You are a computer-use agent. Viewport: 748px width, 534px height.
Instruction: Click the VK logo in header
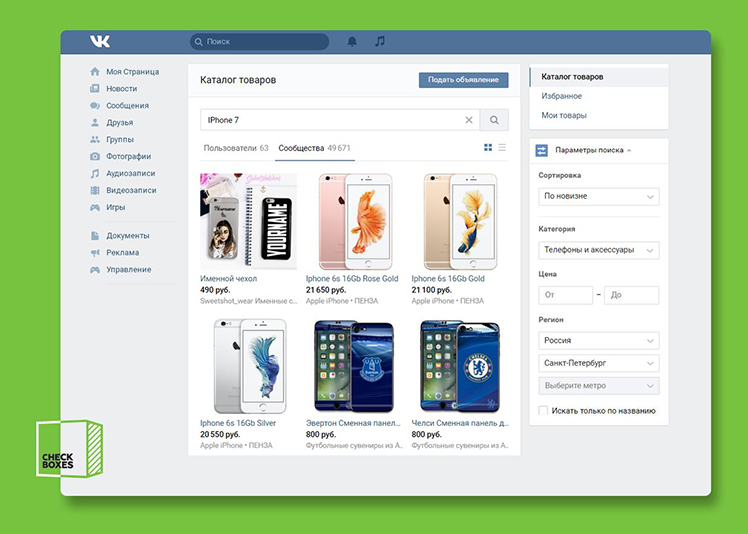(x=100, y=42)
